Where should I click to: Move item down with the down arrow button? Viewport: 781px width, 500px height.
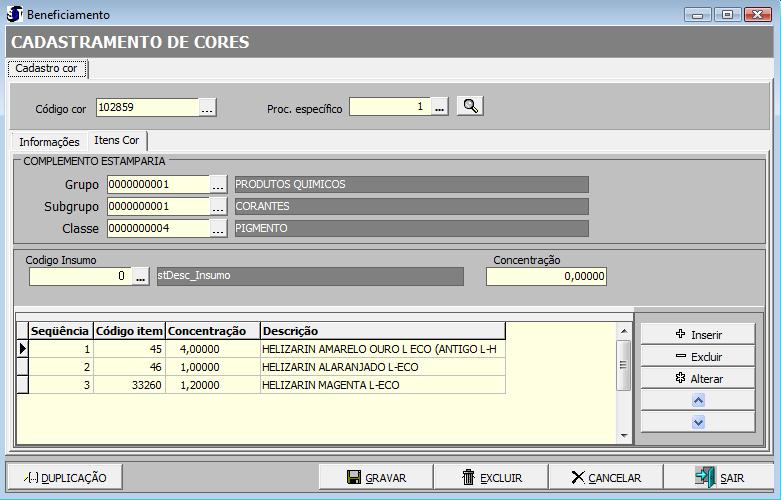click(x=698, y=422)
